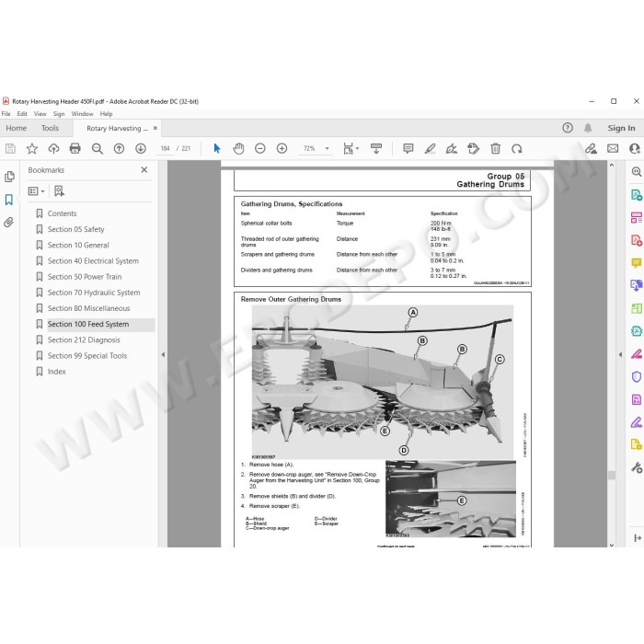This screenshot has height=644, width=644.
Task: Open More Tools wrench in right pane
Action: pyautogui.click(x=637, y=467)
